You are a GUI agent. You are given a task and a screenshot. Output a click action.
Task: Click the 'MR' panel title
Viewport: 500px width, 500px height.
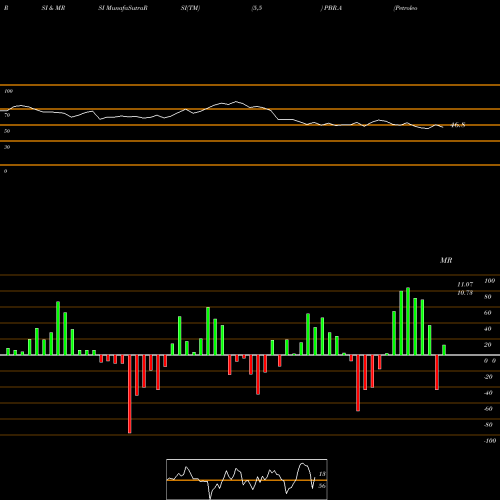pos(446,260)
